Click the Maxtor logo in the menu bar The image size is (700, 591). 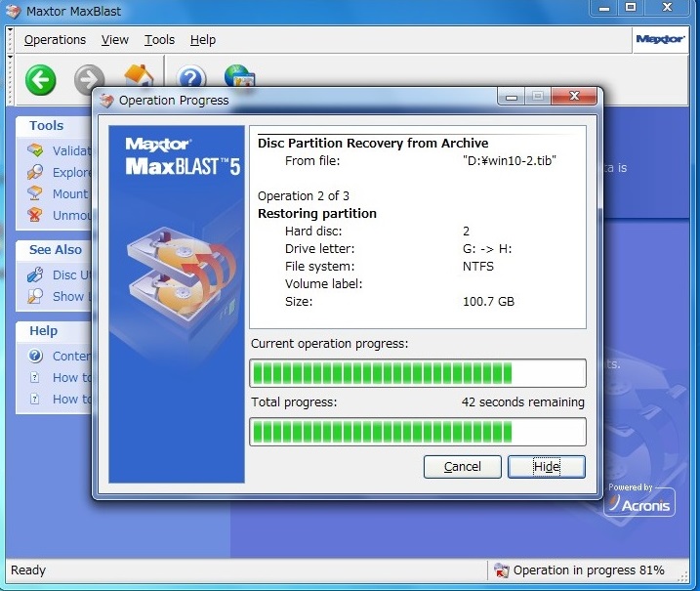[x=660, y=39]
